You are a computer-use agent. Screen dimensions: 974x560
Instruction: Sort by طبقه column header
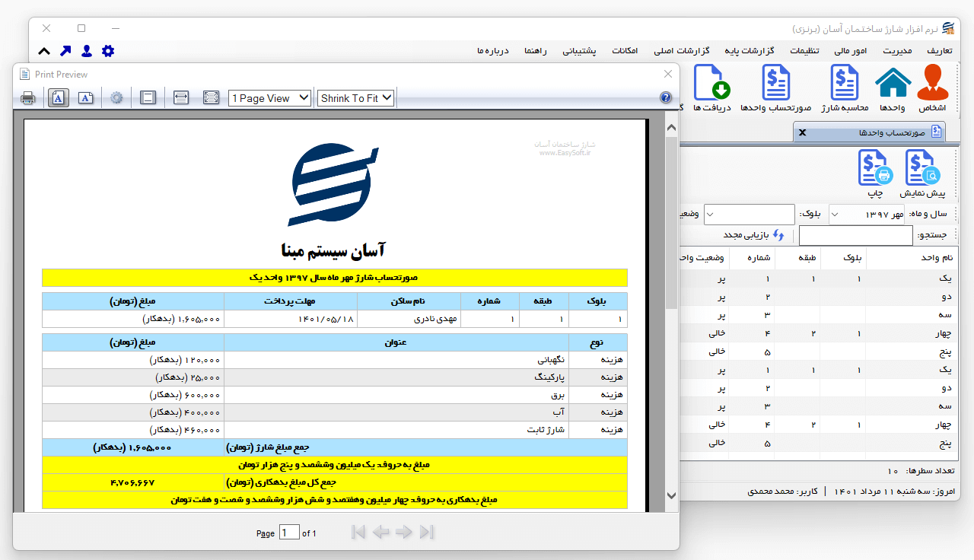click(798, 258)
